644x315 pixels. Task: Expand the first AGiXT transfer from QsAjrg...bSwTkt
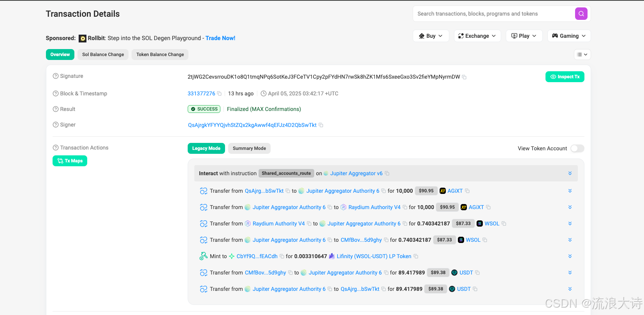pos(570,191)
